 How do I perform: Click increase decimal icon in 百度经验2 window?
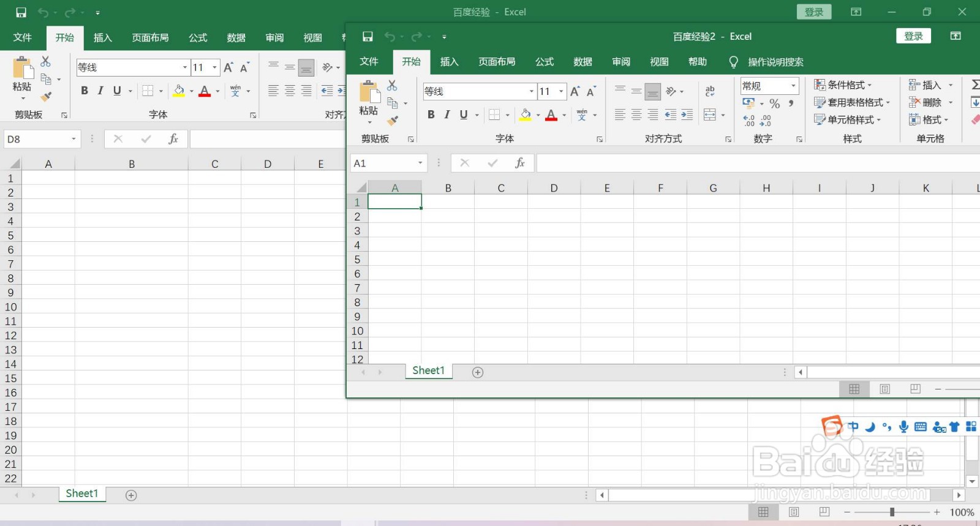point(749,121)
